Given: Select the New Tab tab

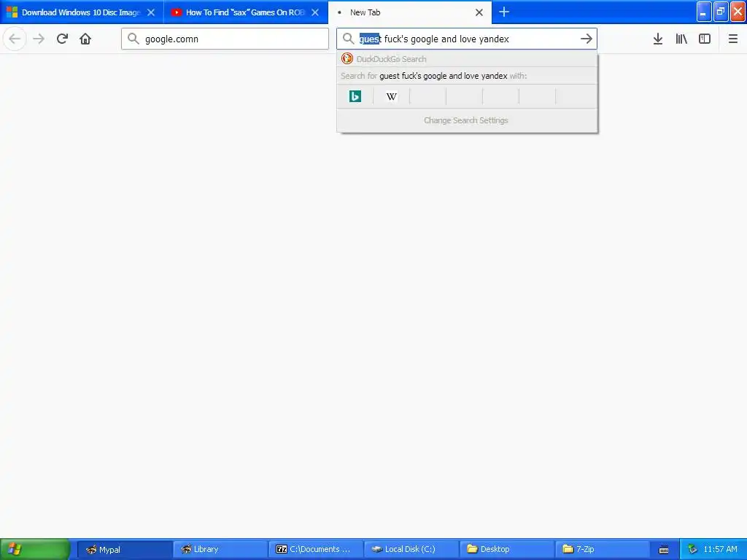Looking at the screenshot, I should coord(410,12).
